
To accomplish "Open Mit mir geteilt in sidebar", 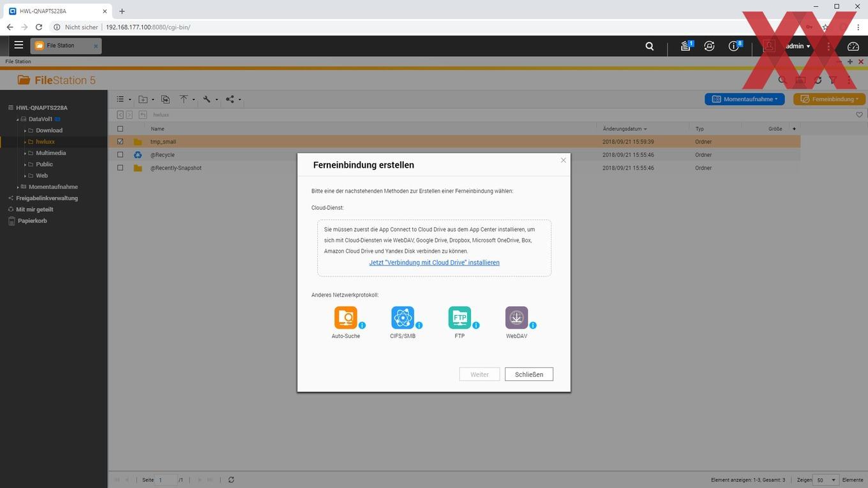I will (x=34, y=209).
